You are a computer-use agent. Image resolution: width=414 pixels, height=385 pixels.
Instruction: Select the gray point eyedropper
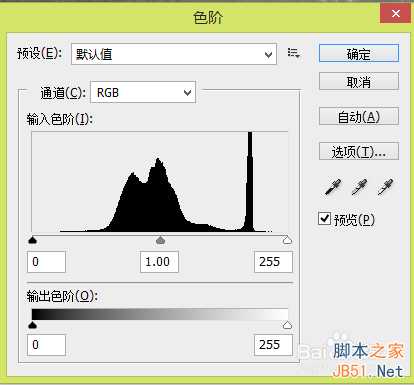tap(359, 187)
